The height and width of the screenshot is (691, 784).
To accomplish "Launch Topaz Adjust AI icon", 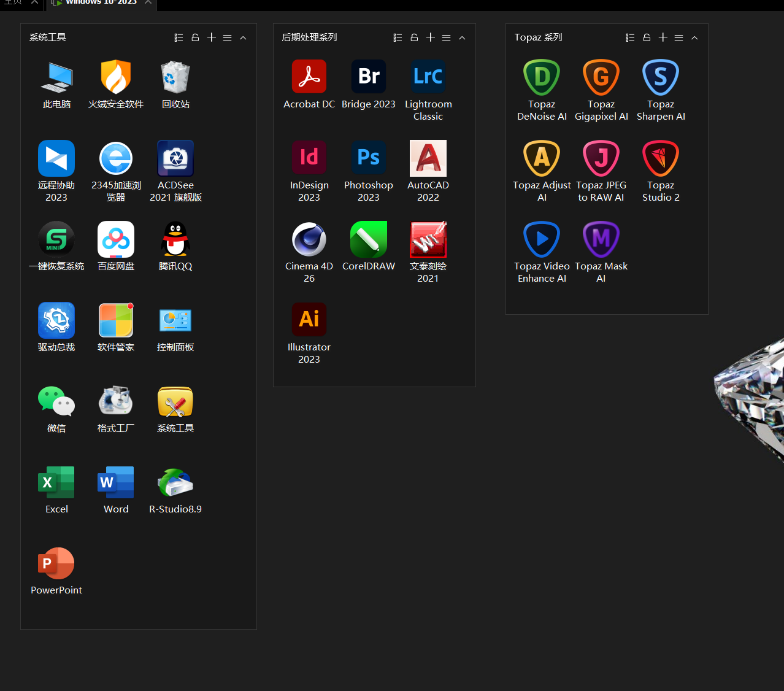I will [542, 158].
